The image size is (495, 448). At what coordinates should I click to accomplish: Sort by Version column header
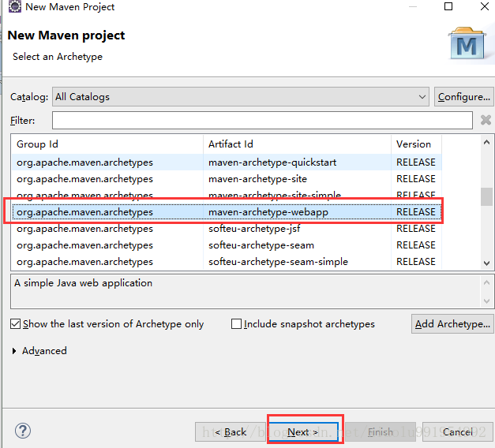pyautogui.click(x=416, y=144)
